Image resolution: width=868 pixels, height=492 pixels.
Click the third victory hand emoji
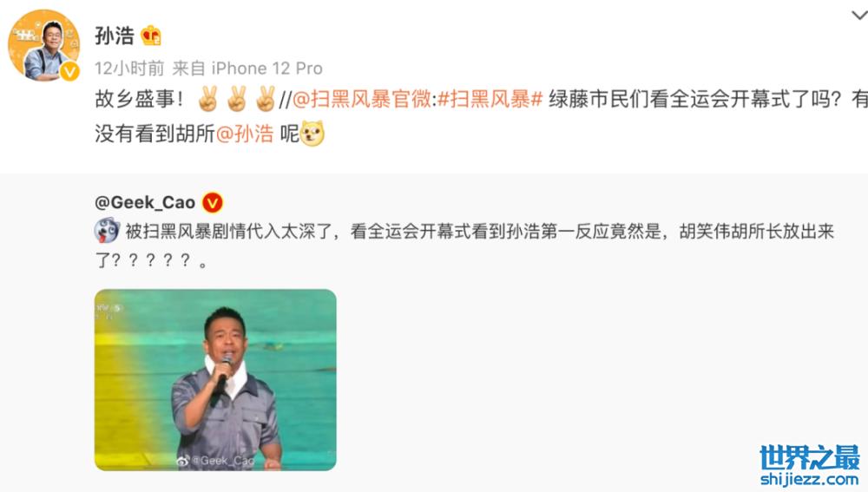266,99
